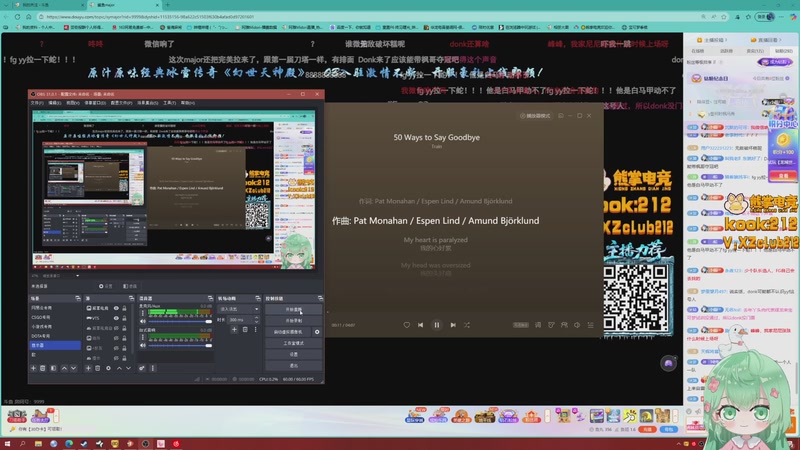Open desktop audio channel three-dot options menu

[x=143, y=337]
